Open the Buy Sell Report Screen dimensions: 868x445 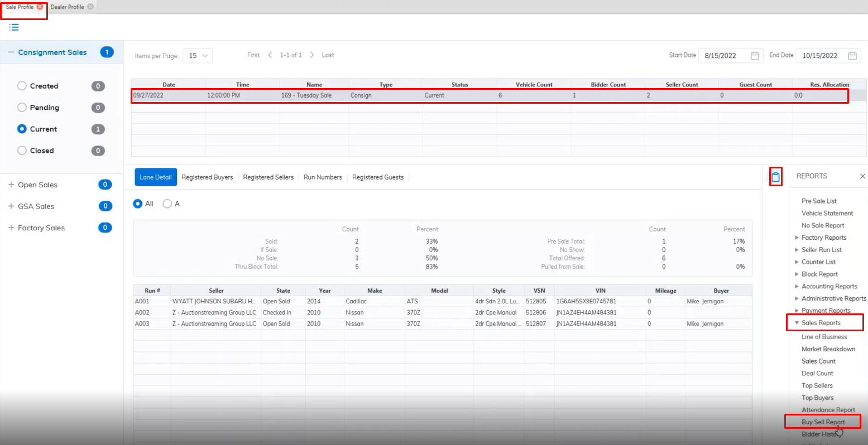tap(823, 422)
